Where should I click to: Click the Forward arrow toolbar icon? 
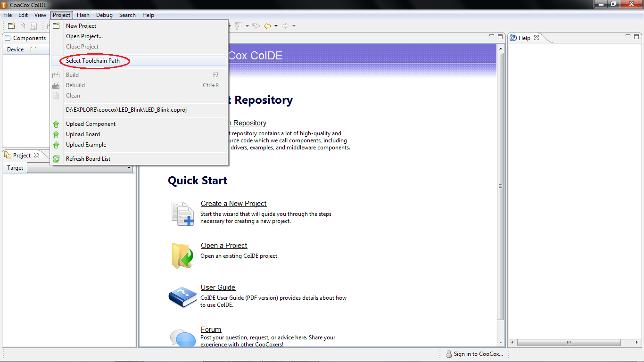click(285, 26)
